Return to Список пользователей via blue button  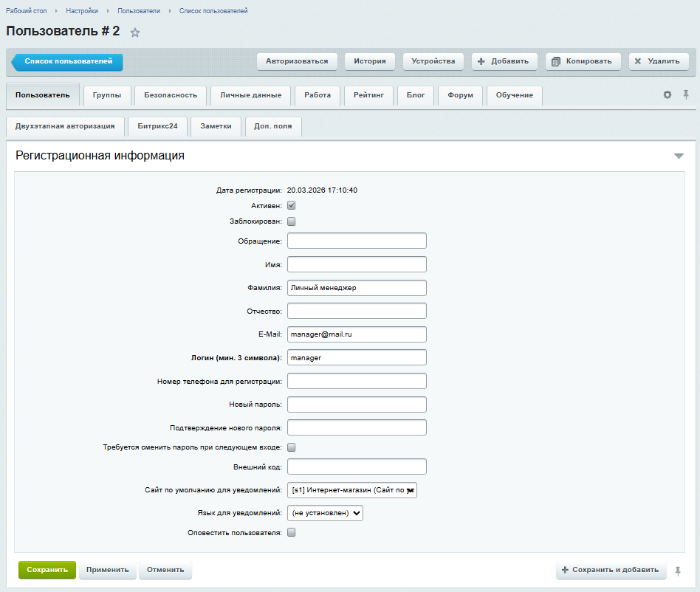tap(67, 61)
